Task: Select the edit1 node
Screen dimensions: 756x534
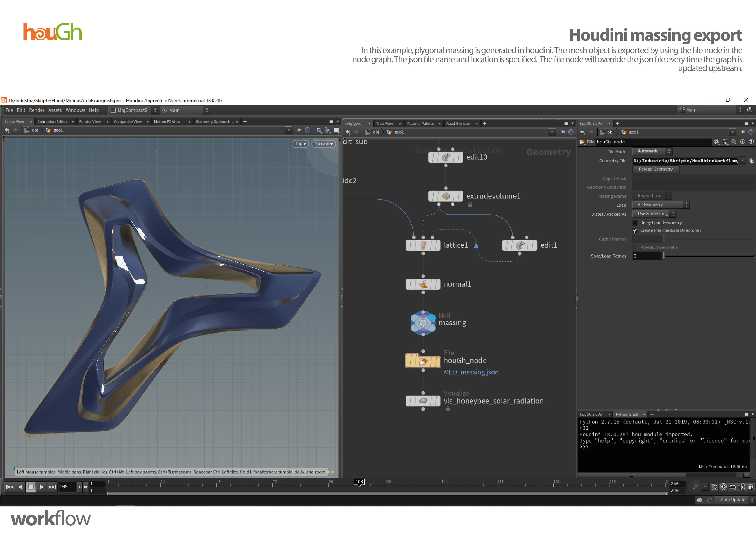Action: (520, 245)
